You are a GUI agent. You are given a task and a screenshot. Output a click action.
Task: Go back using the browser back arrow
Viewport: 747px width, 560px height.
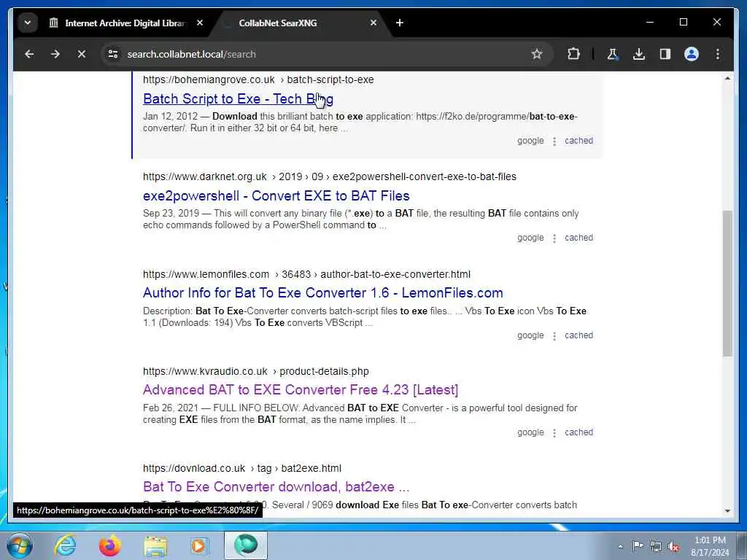[29, 54]
